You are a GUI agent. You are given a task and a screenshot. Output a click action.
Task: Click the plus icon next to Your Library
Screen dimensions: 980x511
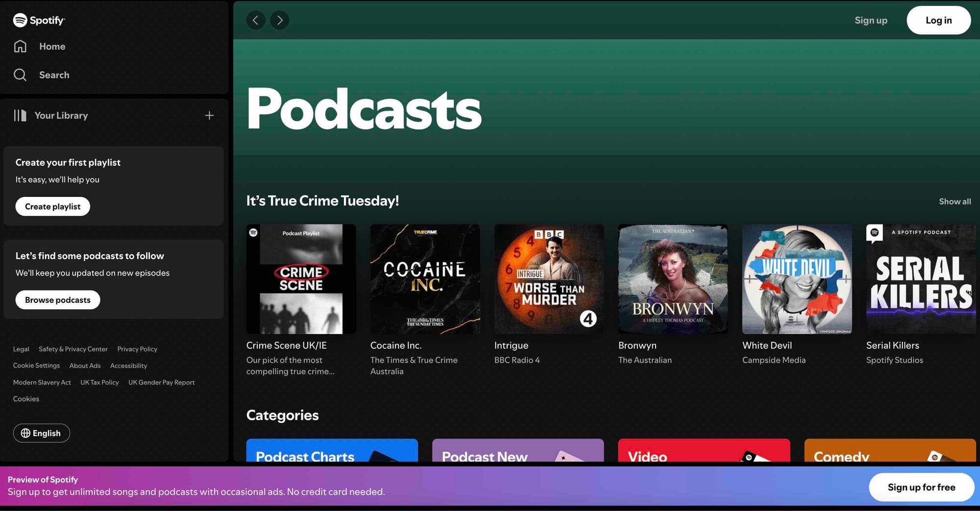click(x=209, y=115)
